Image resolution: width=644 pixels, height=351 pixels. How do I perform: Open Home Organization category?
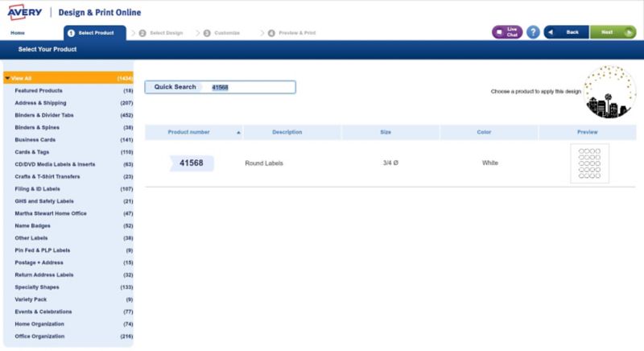click(39, 324)
